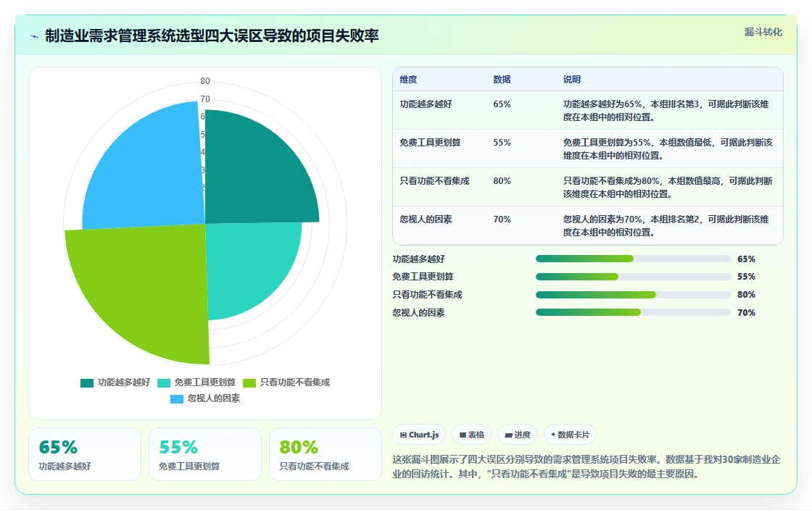This screenshot has width=812, height=510.
Task: Click the description starting 忽视人的因素为70%
Action: 666,225
